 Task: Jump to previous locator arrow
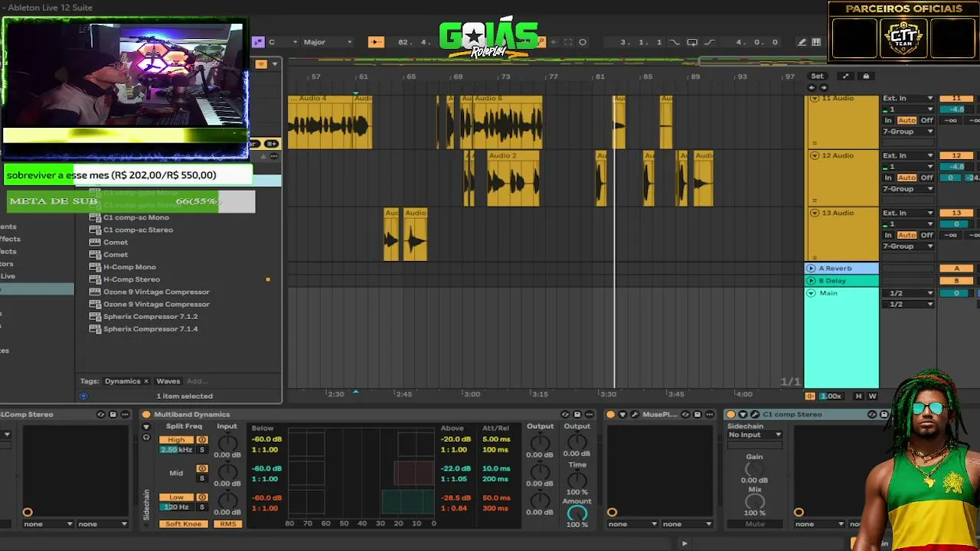pyautogui.click(x=812, y=88)
